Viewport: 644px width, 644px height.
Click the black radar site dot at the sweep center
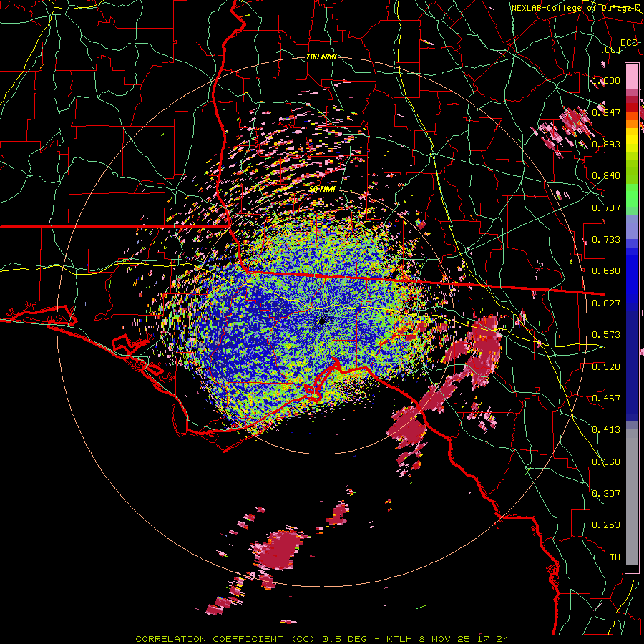(322, 321)
